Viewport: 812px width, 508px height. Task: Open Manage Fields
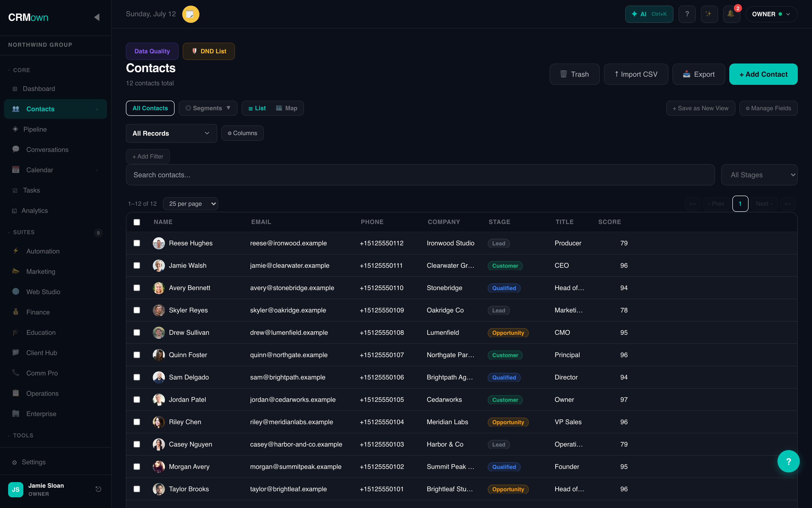768,108
